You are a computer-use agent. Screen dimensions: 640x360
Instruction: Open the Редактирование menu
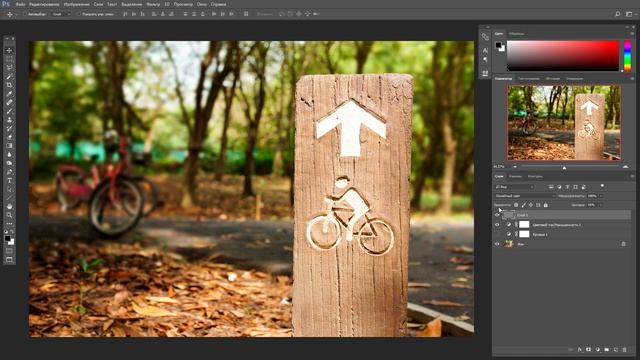(44, 4)
